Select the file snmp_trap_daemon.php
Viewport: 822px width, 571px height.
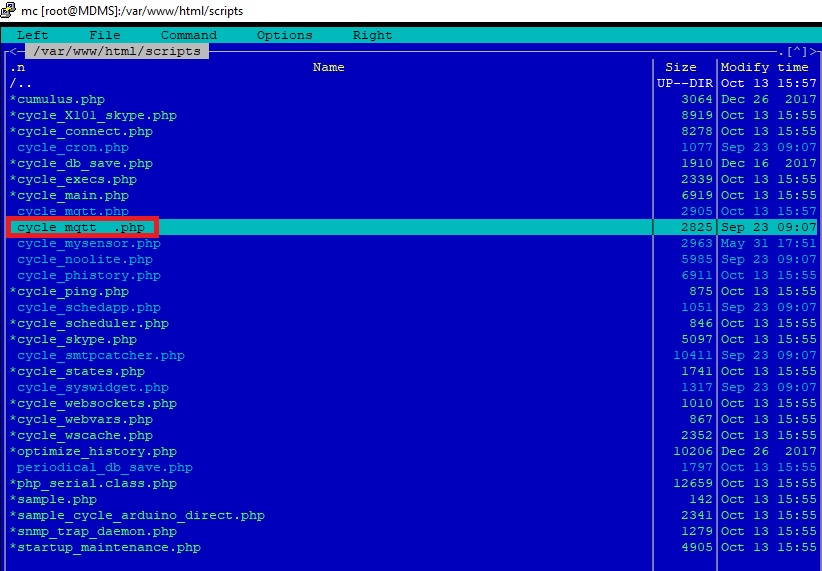coord(93,531)
